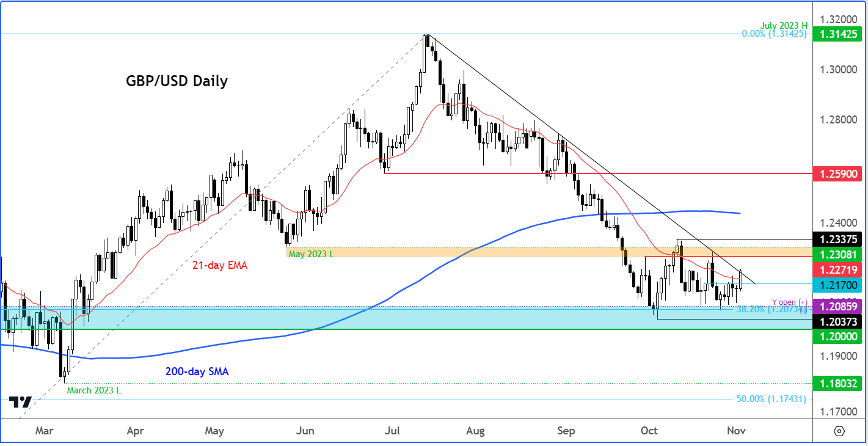Click the 1.24000 price axis tick
Viewport: 868px width, 446px height.
click(840, 224)
